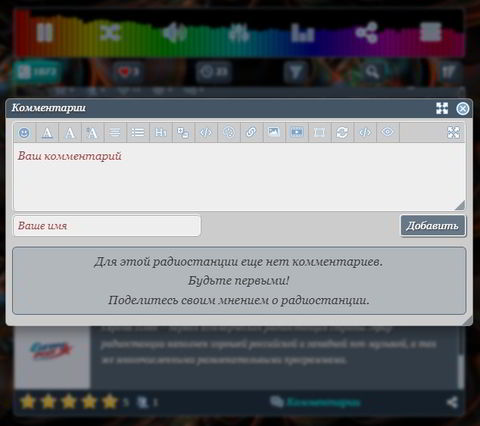Click the share icon in station footer

click(452, 402)
